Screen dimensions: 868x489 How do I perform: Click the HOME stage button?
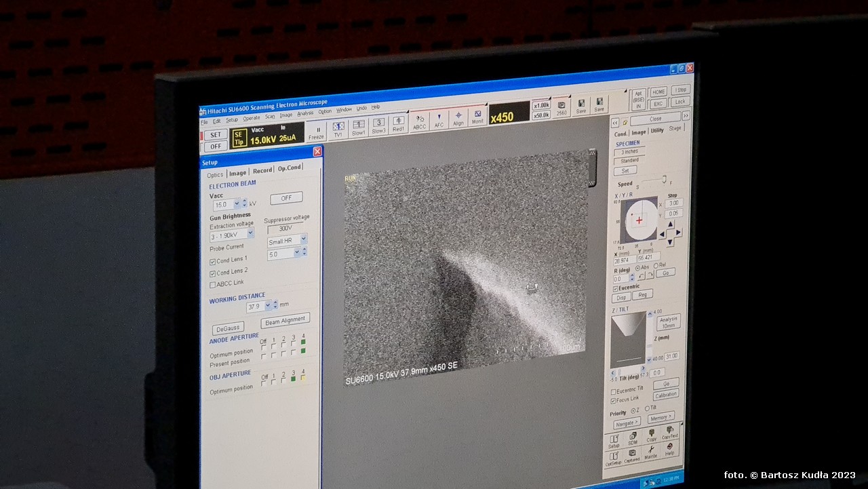click(658, 92)
